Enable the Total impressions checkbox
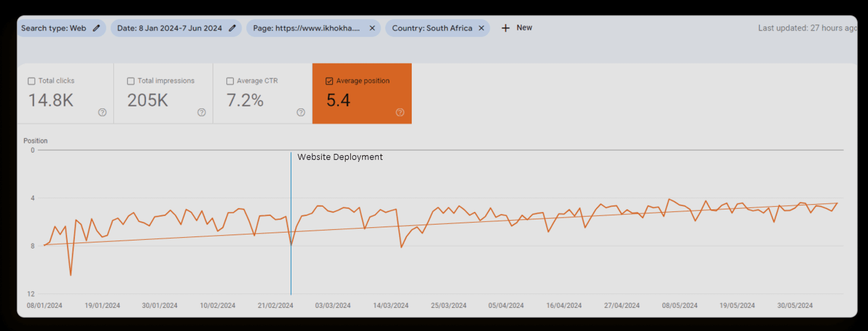Viewport: 868px width, 331px height. [x=131, y=81]
